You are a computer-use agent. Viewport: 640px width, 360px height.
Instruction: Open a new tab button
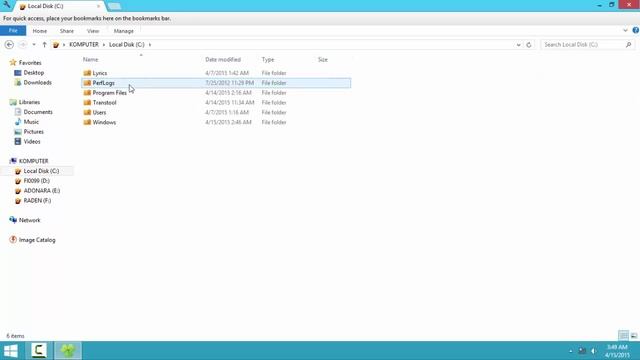click(x=114, y=6)
